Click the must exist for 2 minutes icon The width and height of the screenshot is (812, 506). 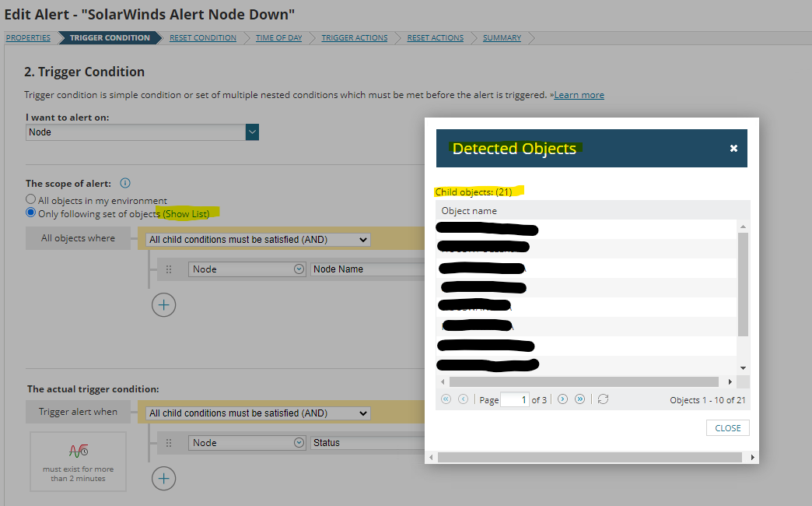click(79, 451)
